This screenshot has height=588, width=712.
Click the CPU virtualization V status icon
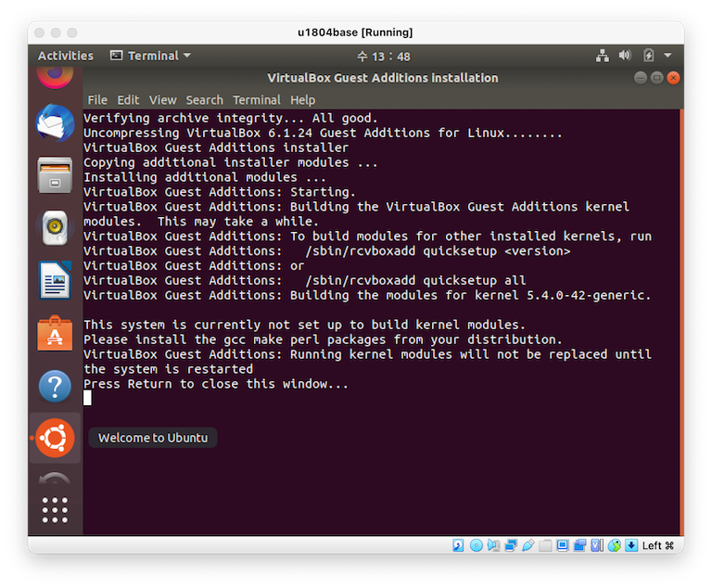[597, 545]
